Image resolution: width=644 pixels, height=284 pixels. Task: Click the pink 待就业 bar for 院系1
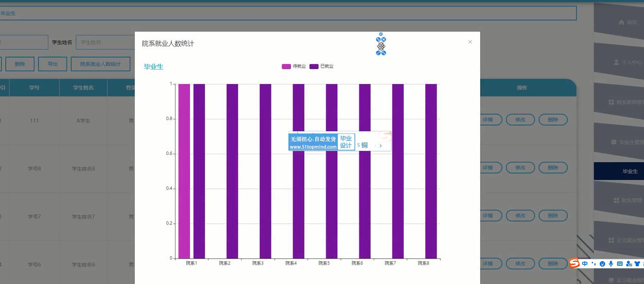click(x=184, y=170)
